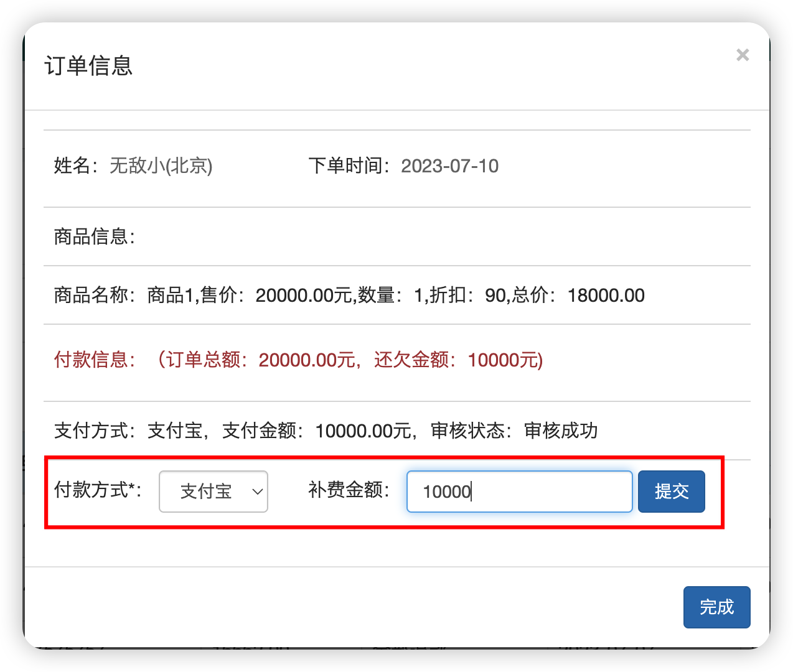Image resolution: width=793 pixels, height=672 pixels.
Task: Click the order date 2023-07-10
Action: 449,166
